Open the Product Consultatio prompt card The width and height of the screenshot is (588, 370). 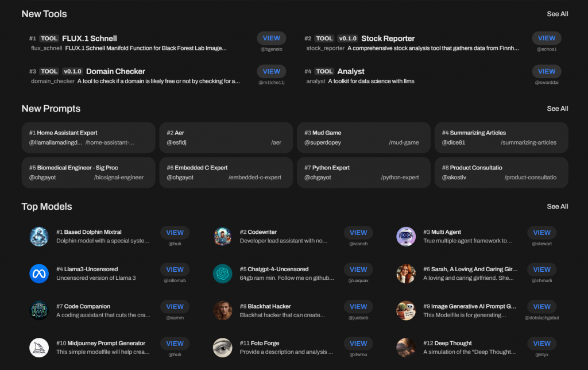coord(501,172)
